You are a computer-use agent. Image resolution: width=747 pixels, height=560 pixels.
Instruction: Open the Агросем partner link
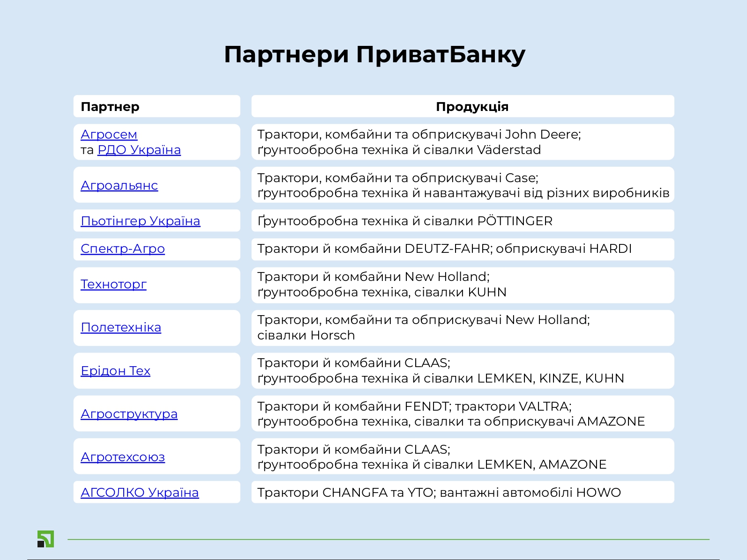pyautogui.click(x=109, y=134)
